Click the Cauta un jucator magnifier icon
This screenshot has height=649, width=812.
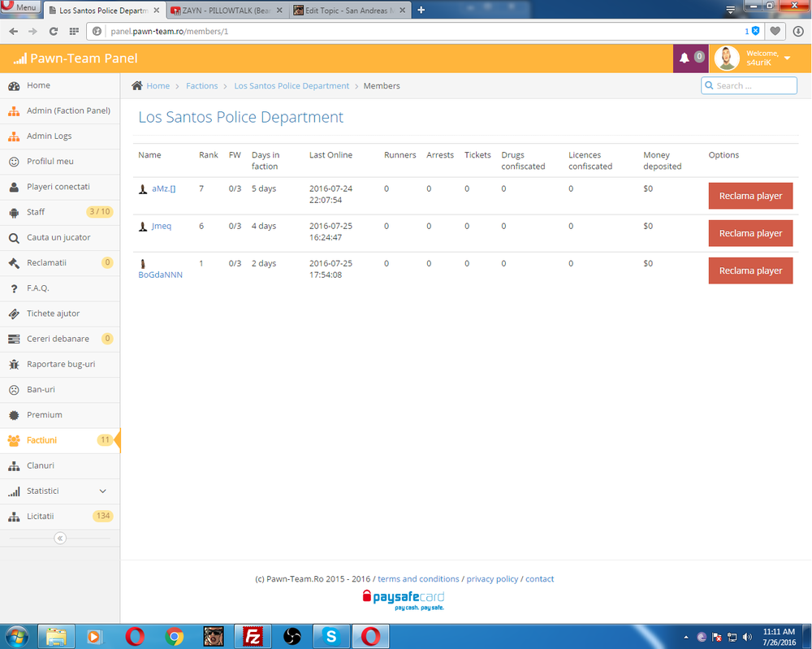click(x=14, y=238)
